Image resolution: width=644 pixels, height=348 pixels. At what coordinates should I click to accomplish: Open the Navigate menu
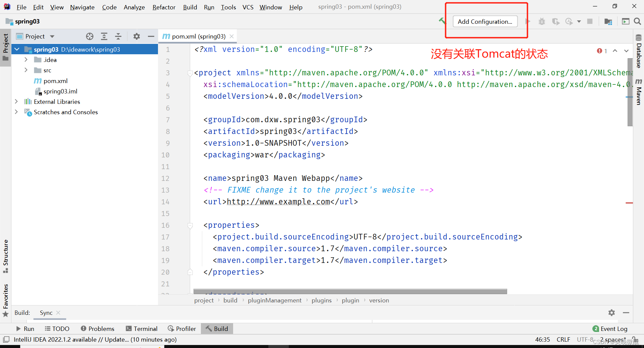pyautogui.click(x=82, y=7)
